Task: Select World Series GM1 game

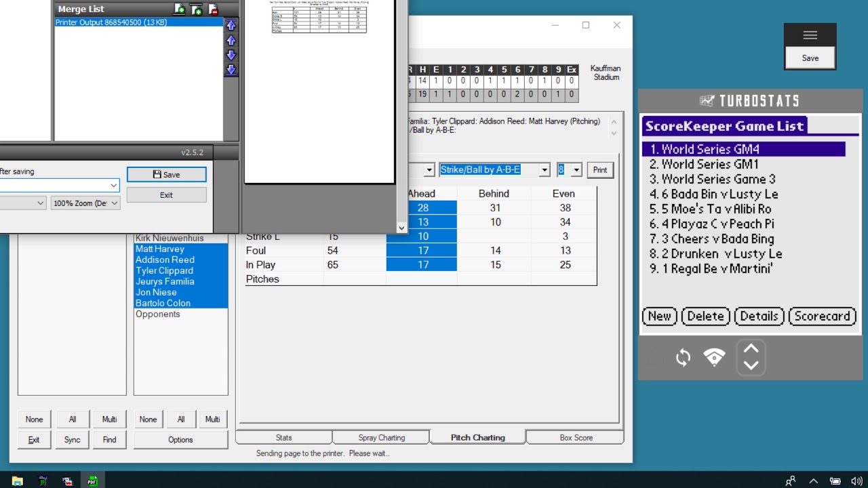Action: (744, 164)
